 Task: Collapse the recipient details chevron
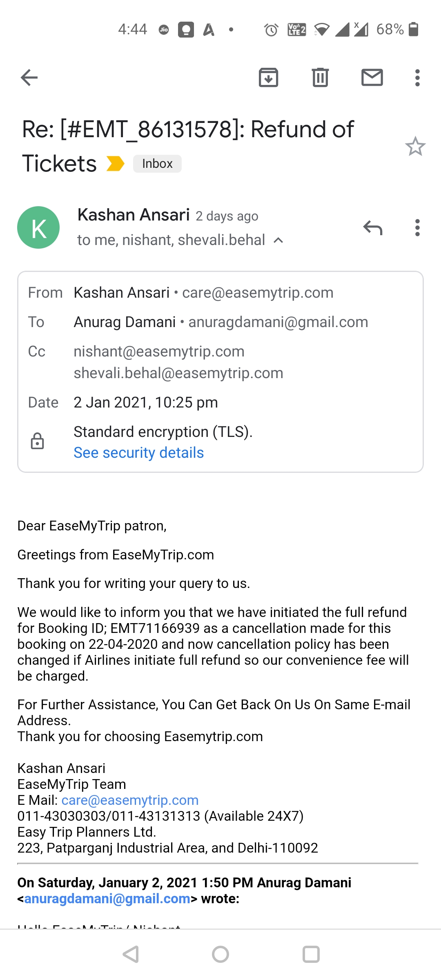tap(278, 240)
